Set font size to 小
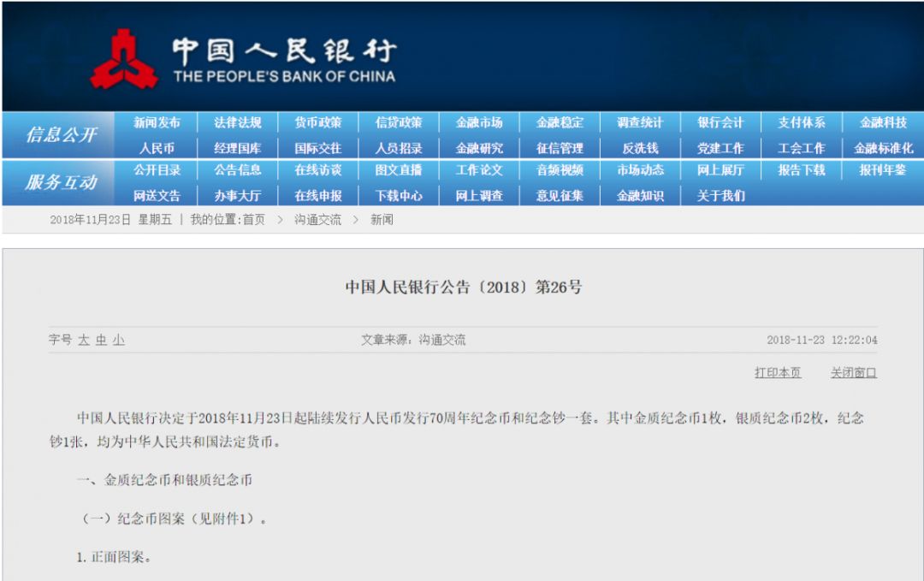924x581 pixels. pyautogui.click(x=119, y=340)
